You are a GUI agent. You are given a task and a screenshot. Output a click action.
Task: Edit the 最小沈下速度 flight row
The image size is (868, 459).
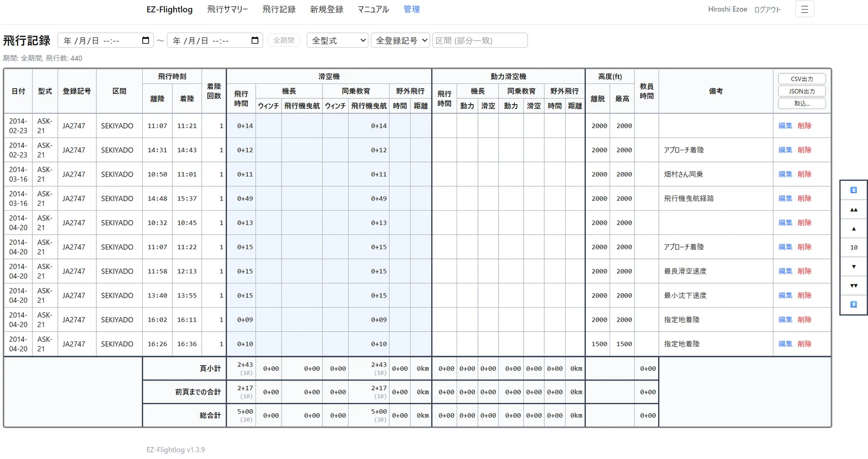point(785,295)
